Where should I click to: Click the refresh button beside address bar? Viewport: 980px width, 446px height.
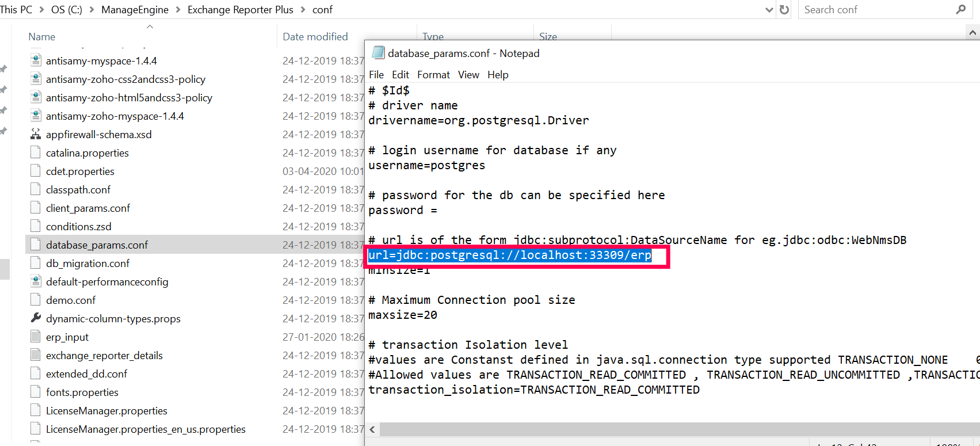click(x=784, y=10)
